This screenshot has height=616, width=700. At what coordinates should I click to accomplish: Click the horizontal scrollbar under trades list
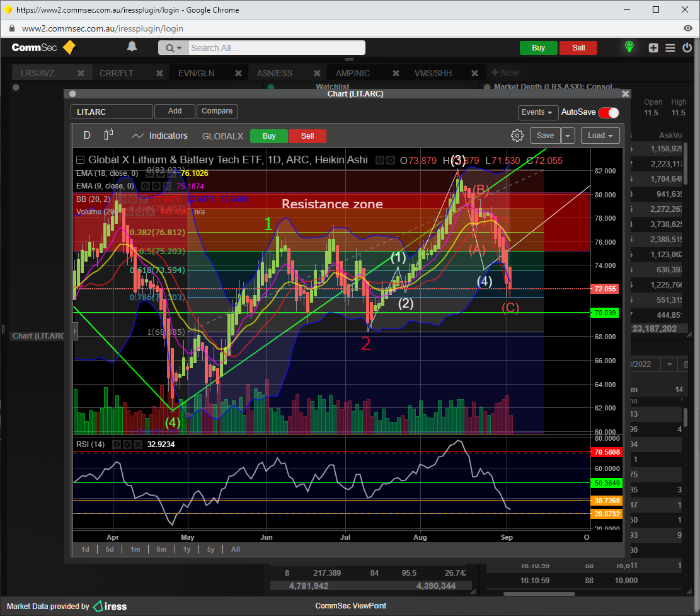pyautogui.click(x=539, y=594)
